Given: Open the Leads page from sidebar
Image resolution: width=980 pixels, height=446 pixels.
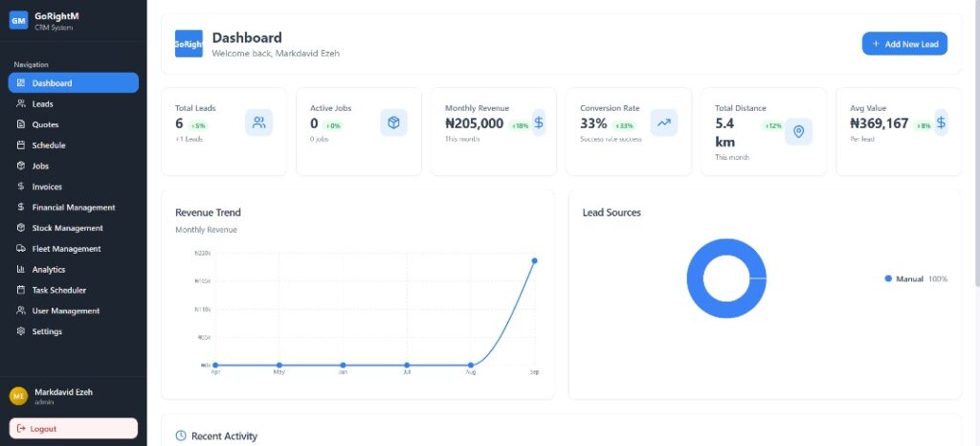Looking at the screenshot, I should (42, 103).
